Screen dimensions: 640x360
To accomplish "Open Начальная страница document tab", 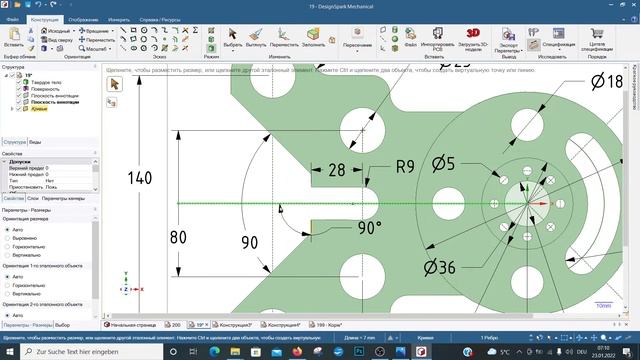I will click(x=130, y=325).
